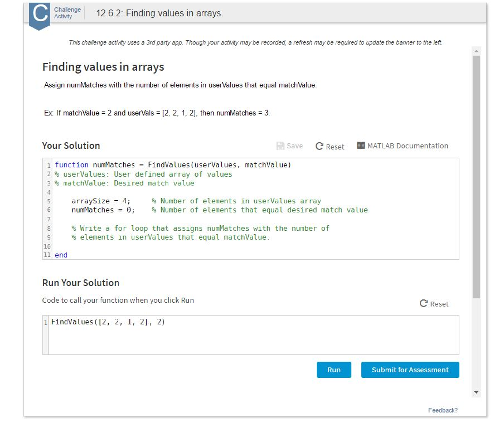Click the arraySize = 4 code line

(x=101, y=201)
